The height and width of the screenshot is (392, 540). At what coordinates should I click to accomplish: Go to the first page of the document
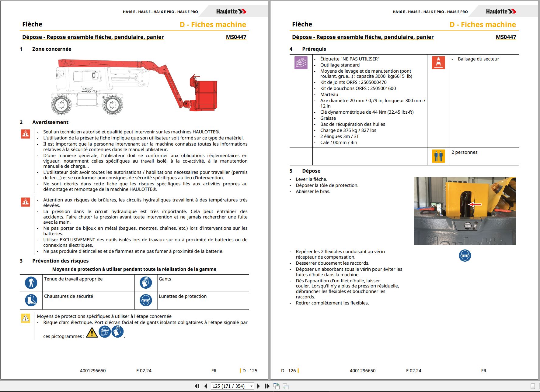tap(197, 386)
